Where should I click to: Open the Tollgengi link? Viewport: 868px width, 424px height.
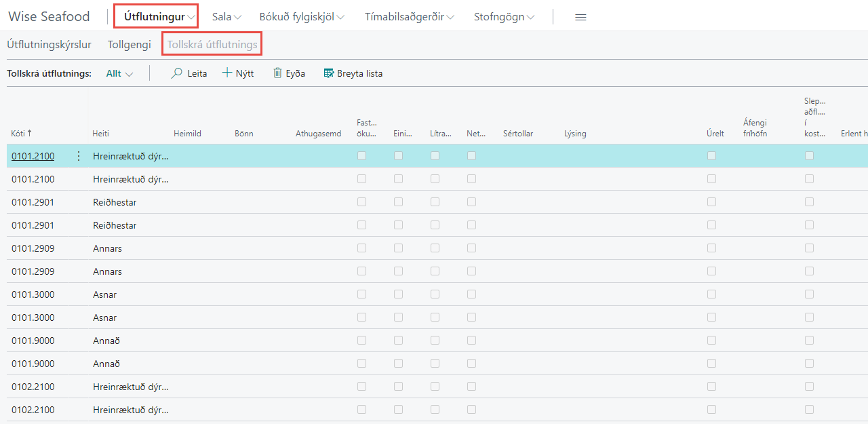(x=129, y=45)
